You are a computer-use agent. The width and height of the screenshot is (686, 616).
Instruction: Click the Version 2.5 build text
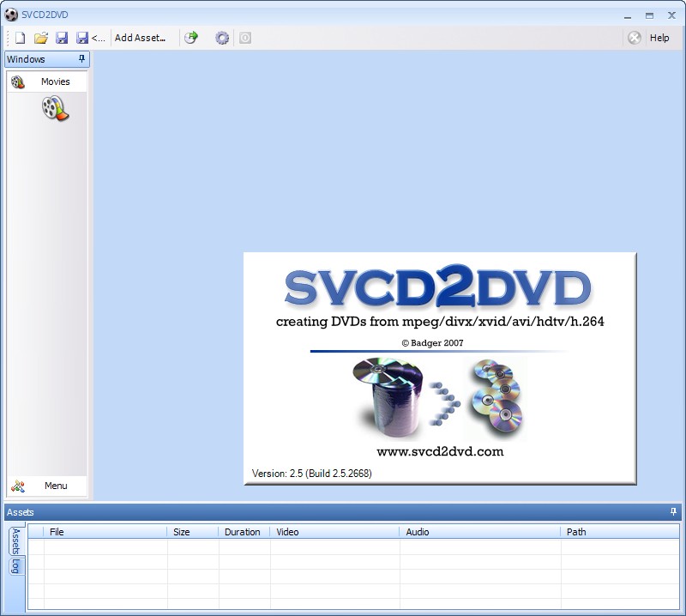pyautogui.click(x=312, y=474)
